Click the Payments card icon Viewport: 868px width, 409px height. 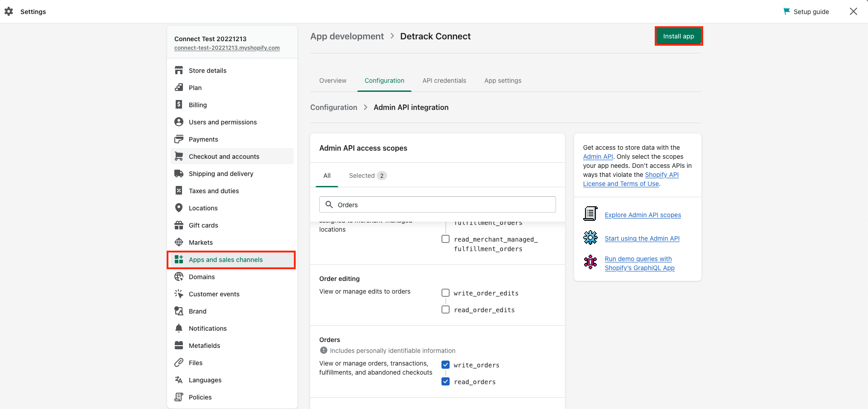[179, 139]
